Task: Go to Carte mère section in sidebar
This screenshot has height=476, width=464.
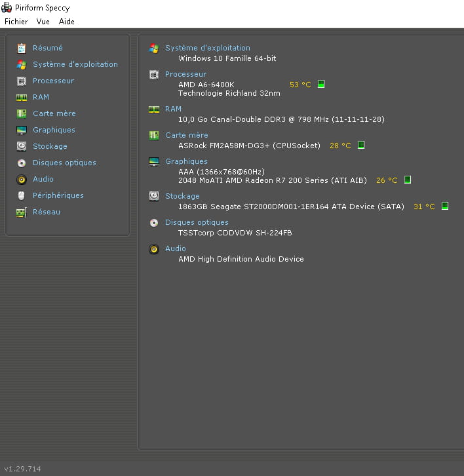Action: (54, 113)
